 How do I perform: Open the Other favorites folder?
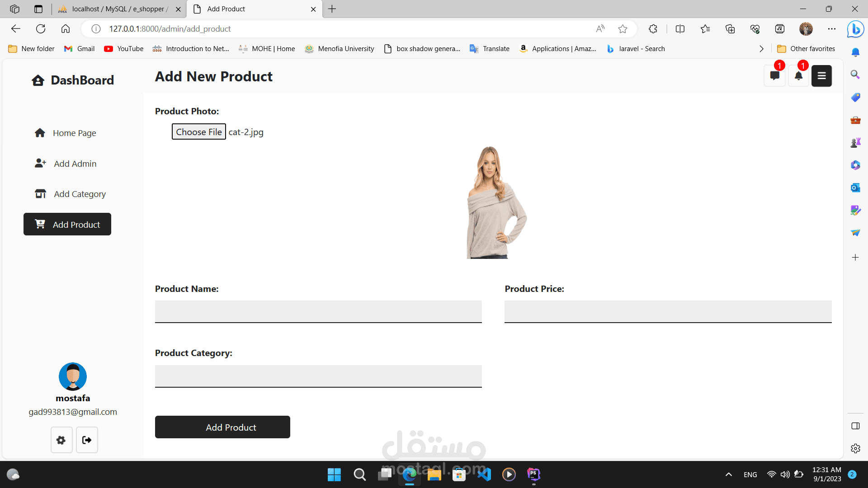pos(806,49)
